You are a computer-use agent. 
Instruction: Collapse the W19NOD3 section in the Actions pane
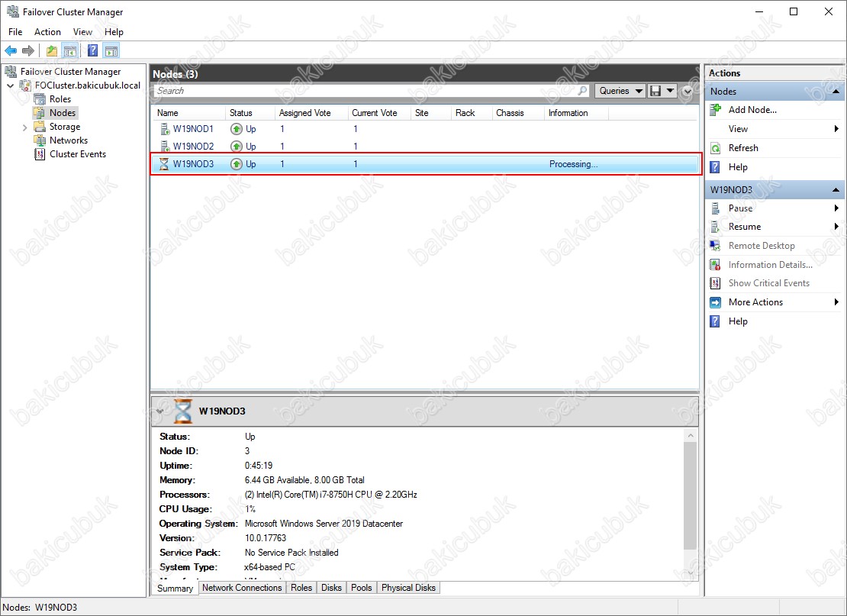pyautogui.click(x=836, y=189)
